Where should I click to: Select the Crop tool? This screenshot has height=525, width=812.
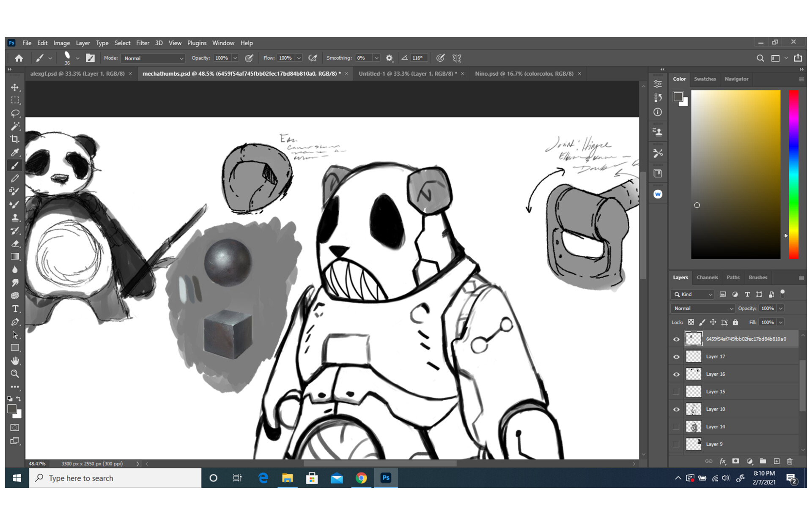(15, 139)
